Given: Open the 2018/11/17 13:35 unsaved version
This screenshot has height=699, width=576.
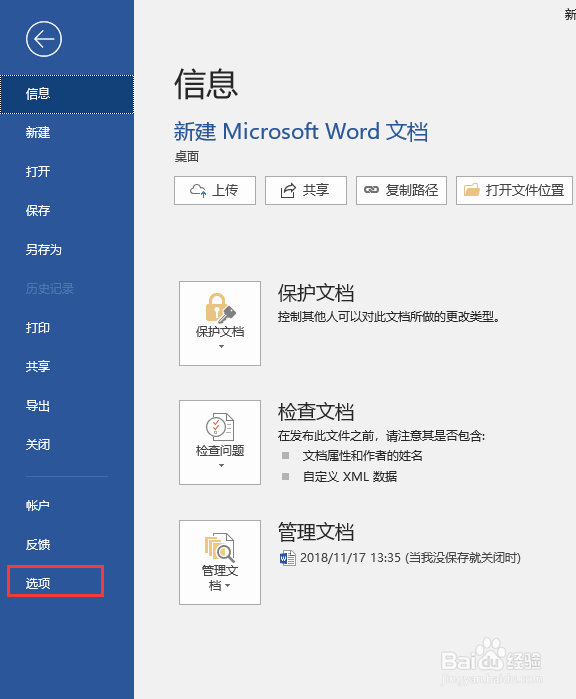Looking at the screenshot, I should click(400, 558).
